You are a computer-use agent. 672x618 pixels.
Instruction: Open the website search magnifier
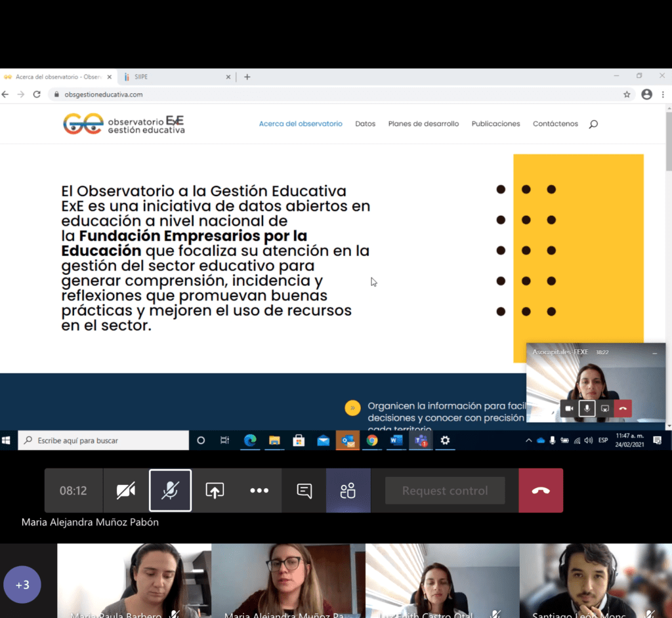pos(593,124)
